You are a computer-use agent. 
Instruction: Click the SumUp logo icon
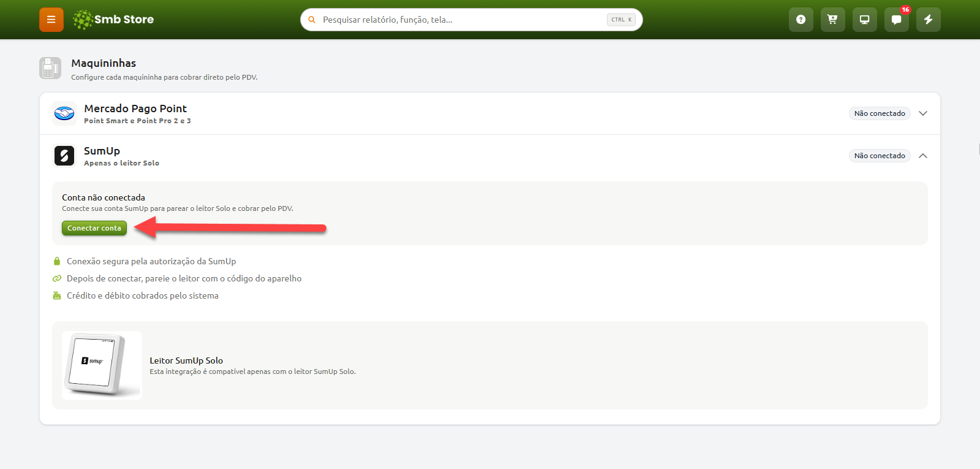(64, 156)
